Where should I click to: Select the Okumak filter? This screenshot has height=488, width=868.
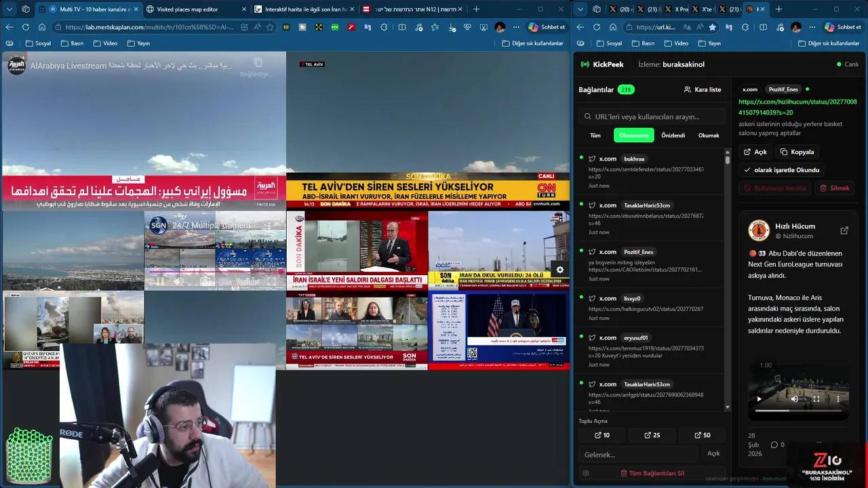709,136
